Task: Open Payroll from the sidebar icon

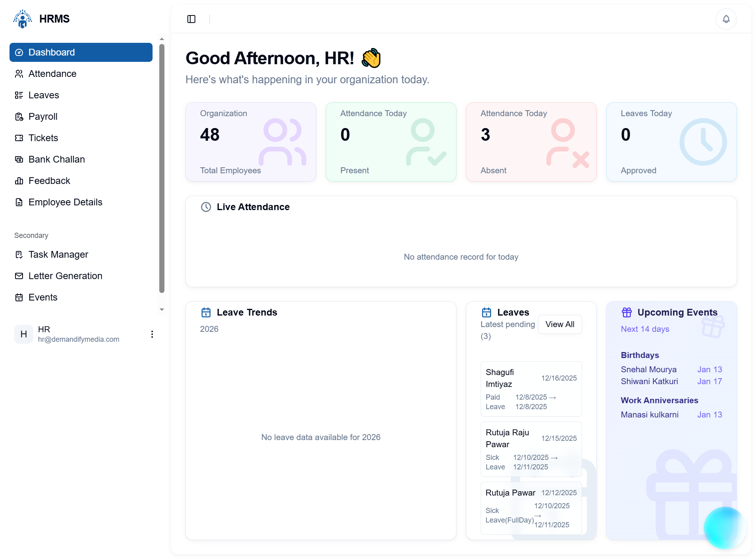Action: (x=19, y=117)
